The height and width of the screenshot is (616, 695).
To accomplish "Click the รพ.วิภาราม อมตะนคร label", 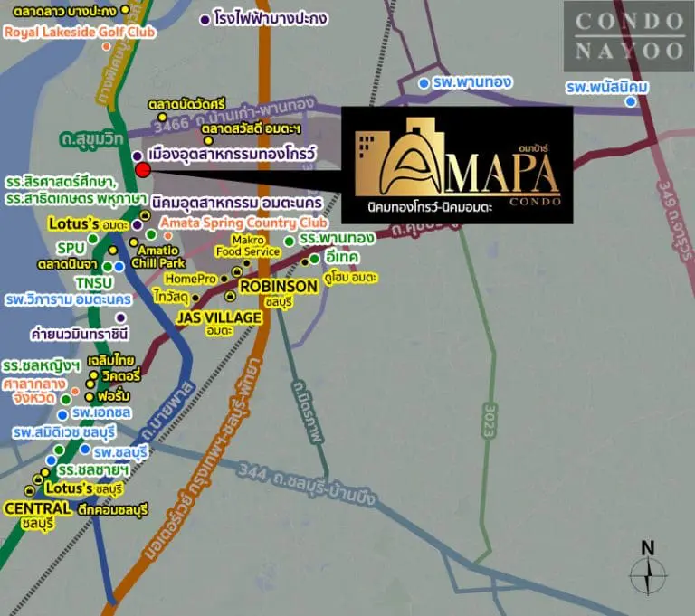I will [x=68, y=299].
